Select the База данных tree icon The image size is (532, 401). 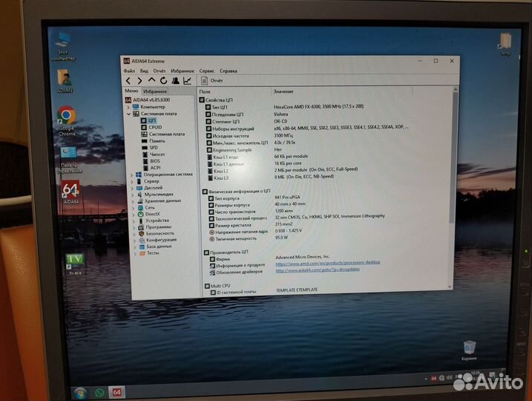(x=142, y=247)
